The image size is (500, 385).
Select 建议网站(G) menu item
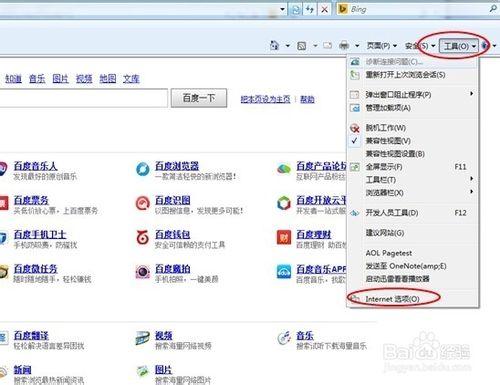click(x=413, y=233)
